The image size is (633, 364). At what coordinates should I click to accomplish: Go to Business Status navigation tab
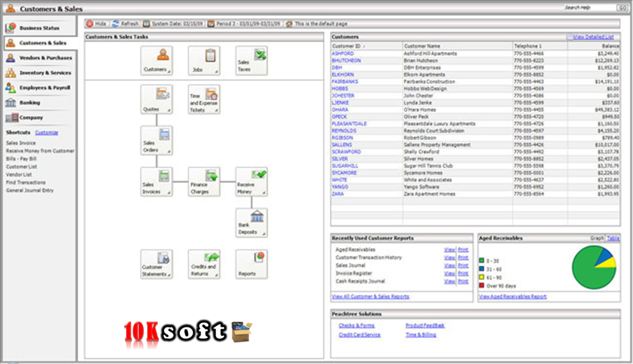pyautogui.click(x=39, y=28)
